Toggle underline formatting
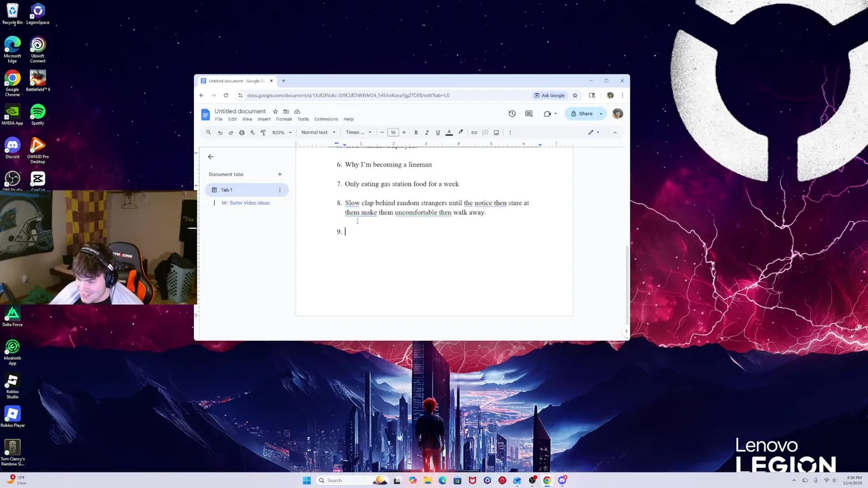This screenshot has width=868, height=488. [x=437, y=132]
